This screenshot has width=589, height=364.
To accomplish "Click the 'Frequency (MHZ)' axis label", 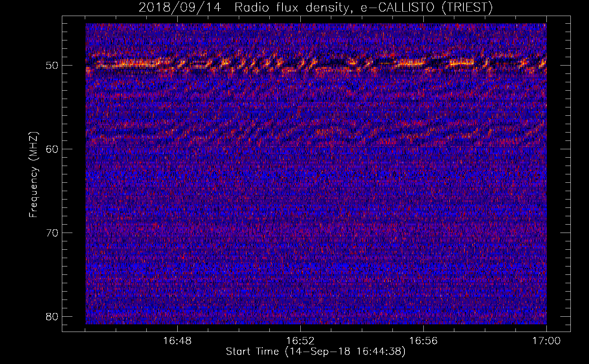I will 33,175.
